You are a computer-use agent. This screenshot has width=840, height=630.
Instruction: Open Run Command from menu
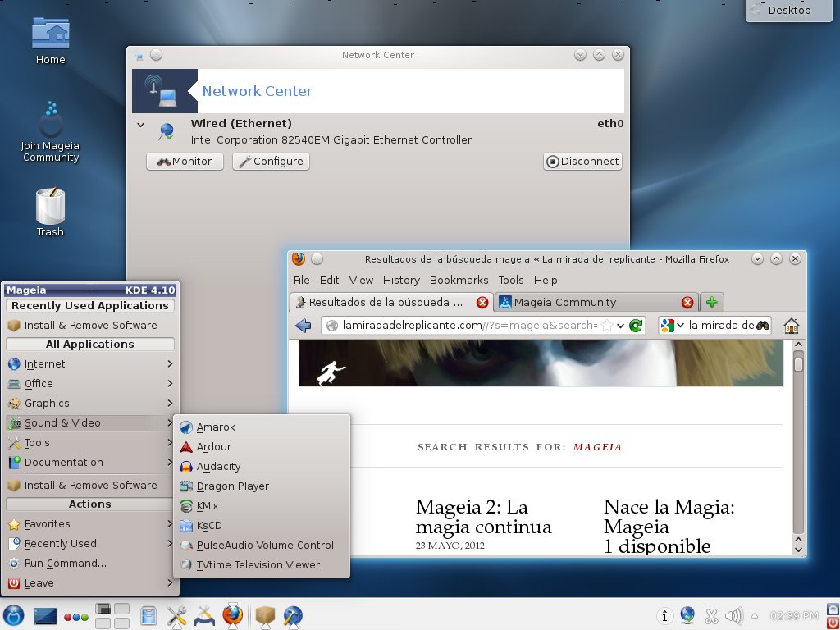(x=90, y=564)
